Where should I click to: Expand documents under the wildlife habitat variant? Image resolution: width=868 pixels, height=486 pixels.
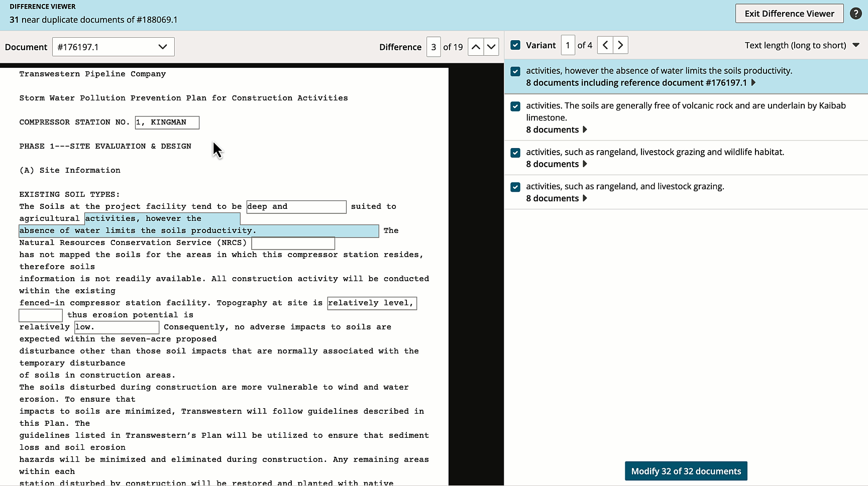(x=584, y=164)
